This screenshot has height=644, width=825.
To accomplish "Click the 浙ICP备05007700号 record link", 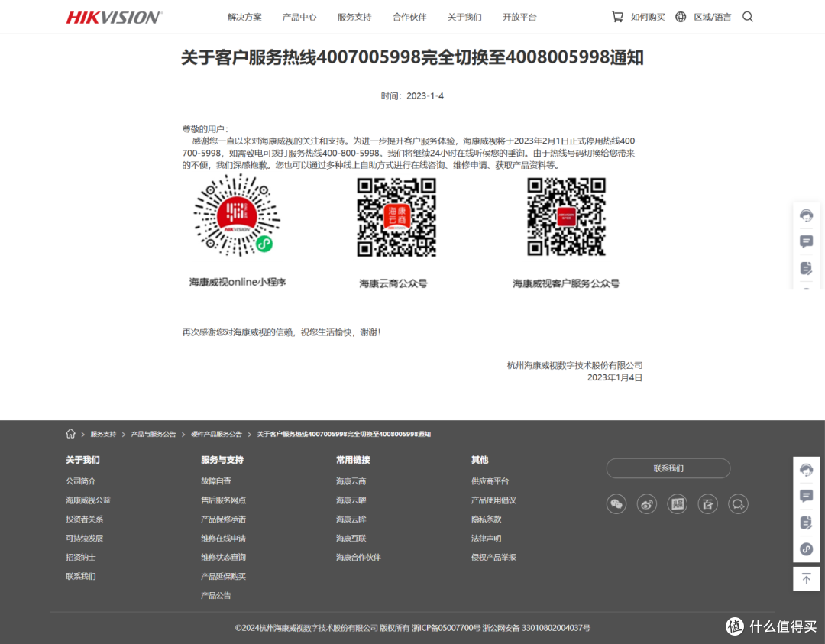I will (x=445, y=628).
